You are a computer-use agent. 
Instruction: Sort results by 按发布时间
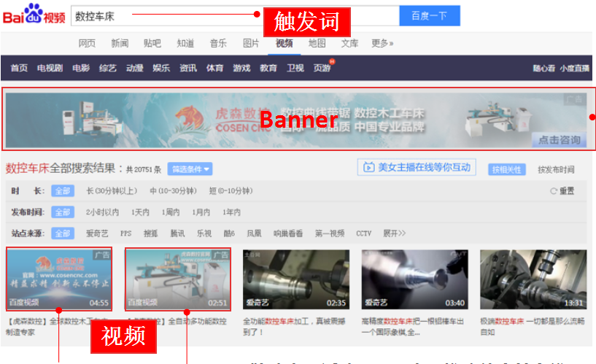pyautogui.click(x=556, y=169)
